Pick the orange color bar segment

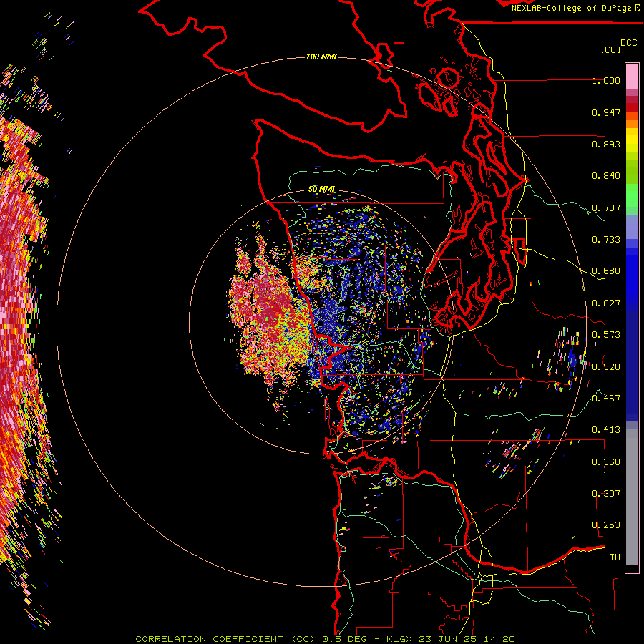(x=632, y=124)
